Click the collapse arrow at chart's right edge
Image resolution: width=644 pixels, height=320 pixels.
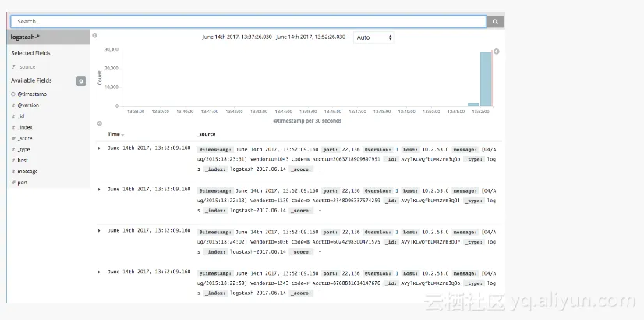pos(496,52)
